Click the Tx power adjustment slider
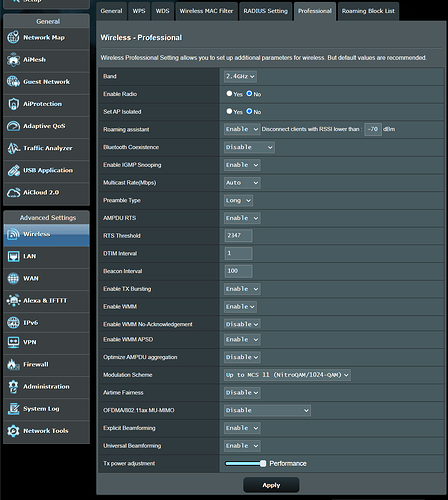 point(246,463)
